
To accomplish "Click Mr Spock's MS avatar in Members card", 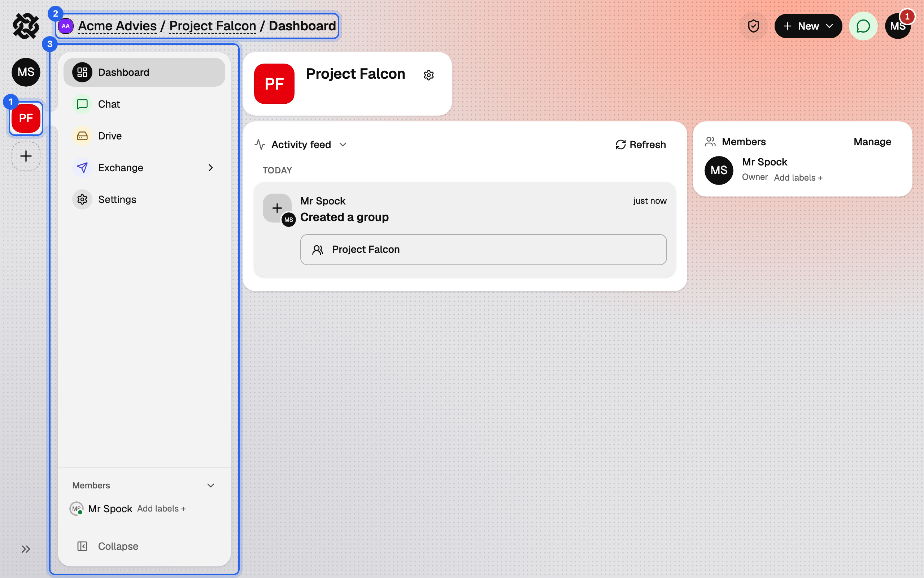I will (719, 171).
